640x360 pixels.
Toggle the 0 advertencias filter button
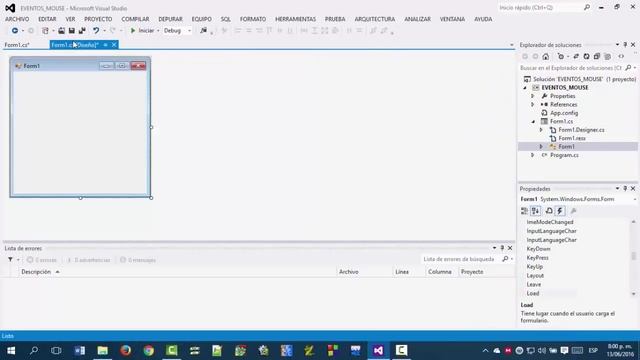coord(89,260)
